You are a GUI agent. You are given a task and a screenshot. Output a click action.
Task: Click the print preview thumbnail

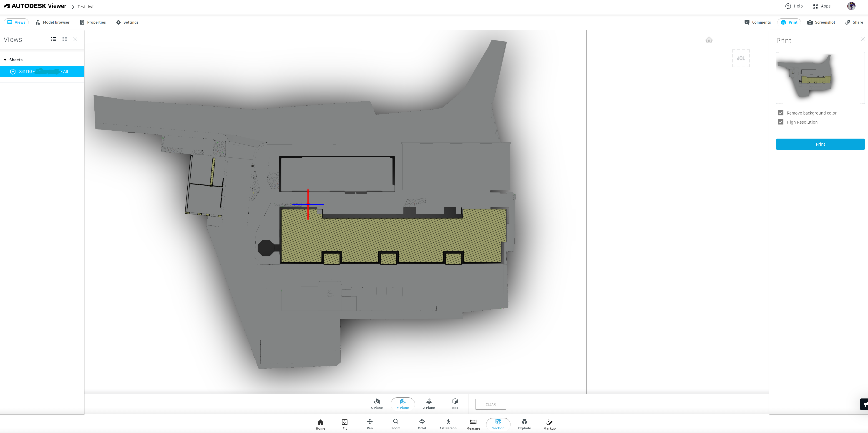click(x=820, y=78)
